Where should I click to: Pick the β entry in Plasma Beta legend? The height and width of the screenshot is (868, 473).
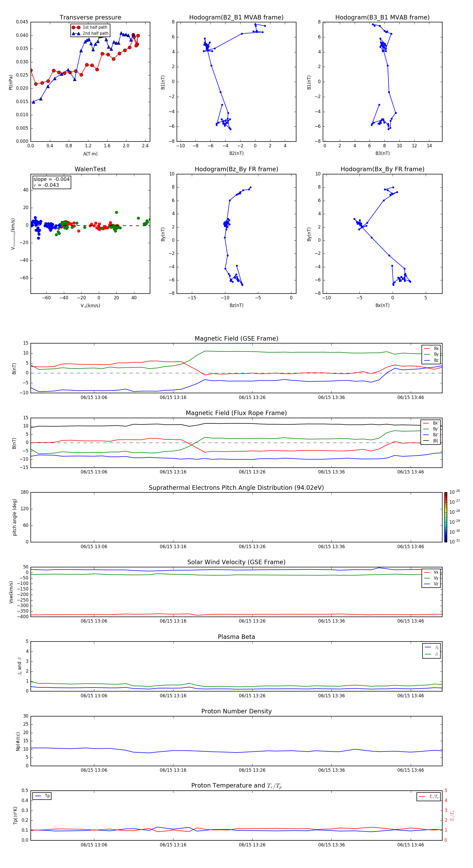431,654
